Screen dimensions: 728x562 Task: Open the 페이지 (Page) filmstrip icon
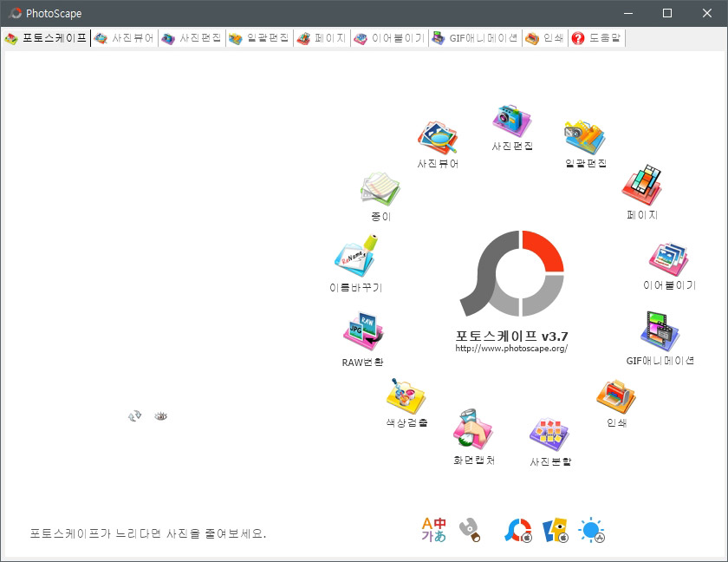point(642,185)
